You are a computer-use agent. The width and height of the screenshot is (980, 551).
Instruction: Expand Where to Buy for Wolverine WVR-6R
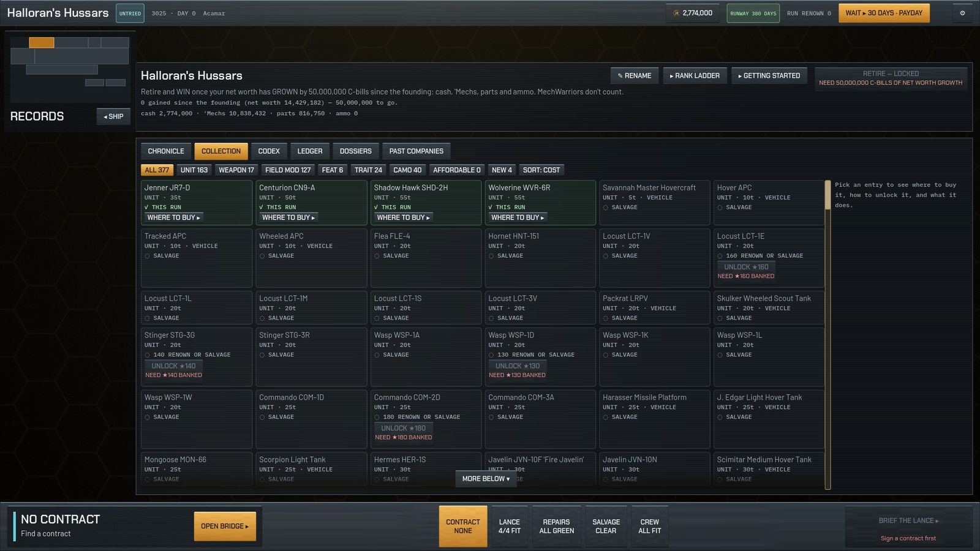click(x=518, y=217)
